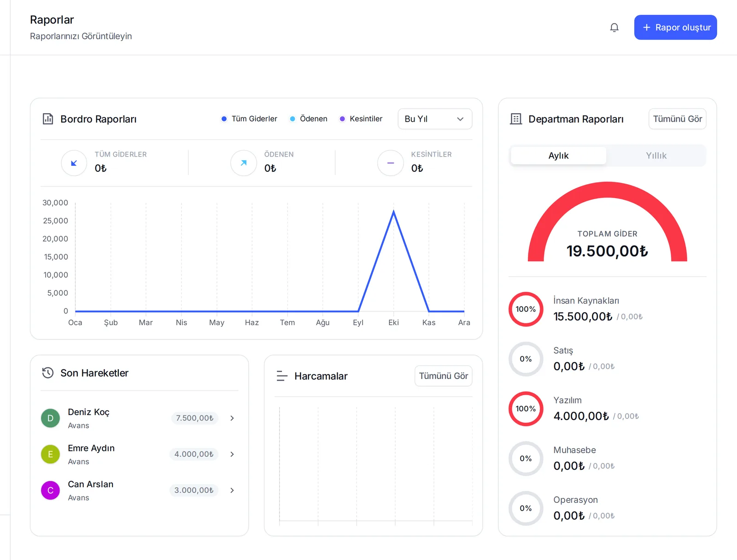The width and height of the screenshot is (737, 560).
Task: Click the Raporlar page title
Action: click(x=52, y=20)
